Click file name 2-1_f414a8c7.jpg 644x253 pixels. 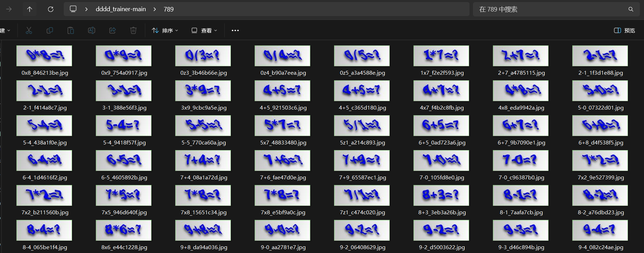tap(45, 108)
